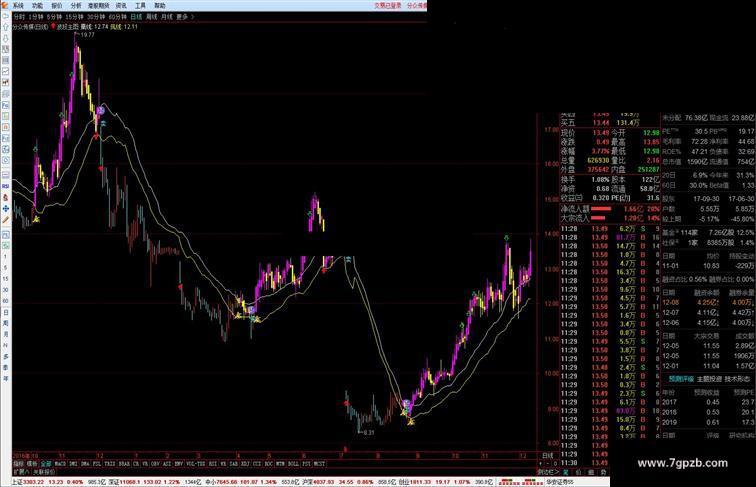Click sidebar shortcut 周 for weekly chart
The image size is (756, 487).
[5, 323]
